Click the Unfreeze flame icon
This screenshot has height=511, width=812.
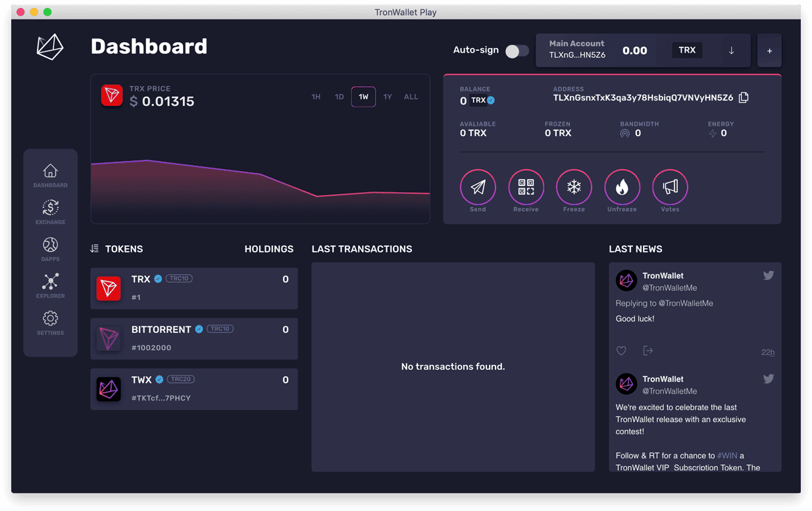(622, 187)
